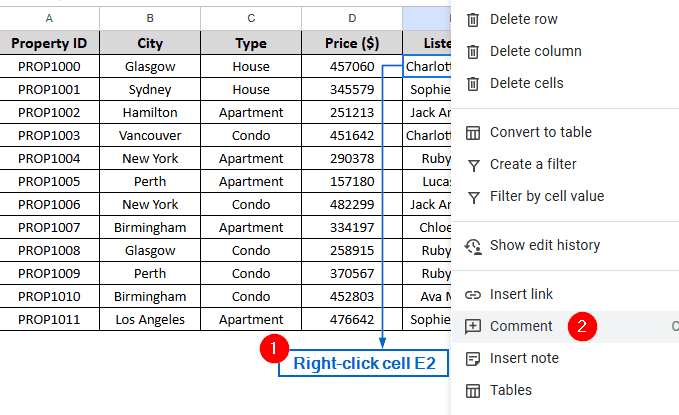Click Perth in the PROP1005 row

(x=150, y=182)
